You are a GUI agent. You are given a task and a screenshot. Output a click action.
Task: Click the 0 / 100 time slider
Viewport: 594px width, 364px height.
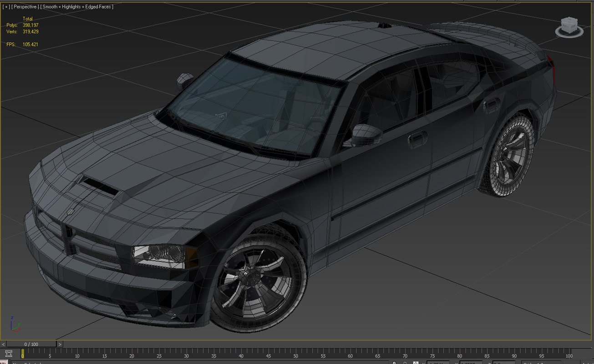click(x=31, y=344)
